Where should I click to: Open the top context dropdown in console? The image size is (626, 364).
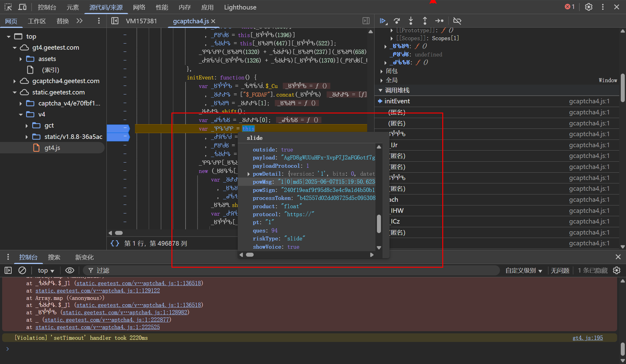coord(46,270)
